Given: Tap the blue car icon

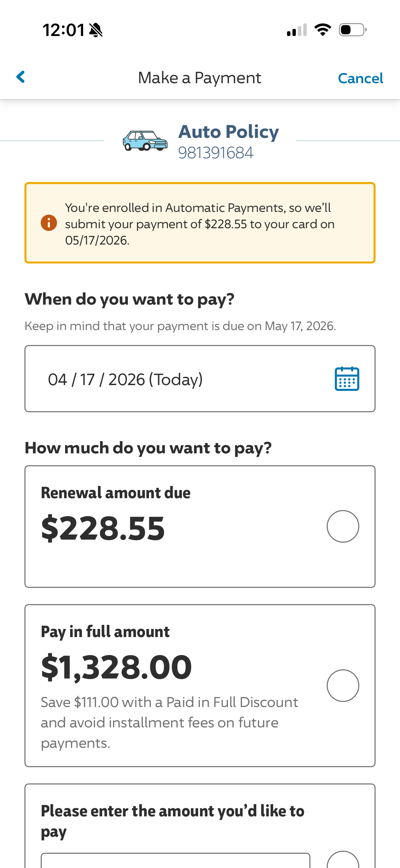Looking at the screenshot, I should tap(145, 141).
